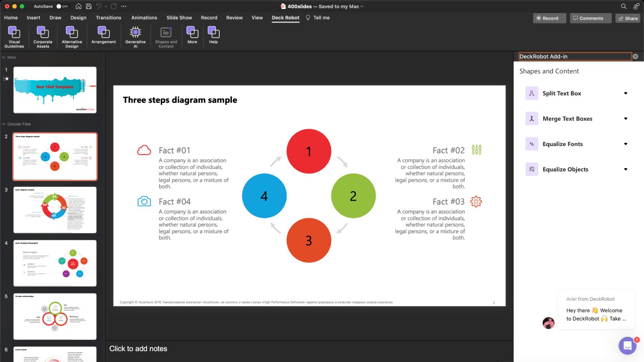The width and height of the screenshot is (644, 362).
Task: Click the Fact #03 heading text
Action: click(x=449, y=202)
